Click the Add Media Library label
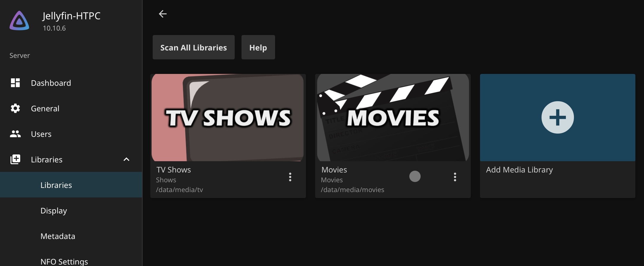 click(519, 170)
